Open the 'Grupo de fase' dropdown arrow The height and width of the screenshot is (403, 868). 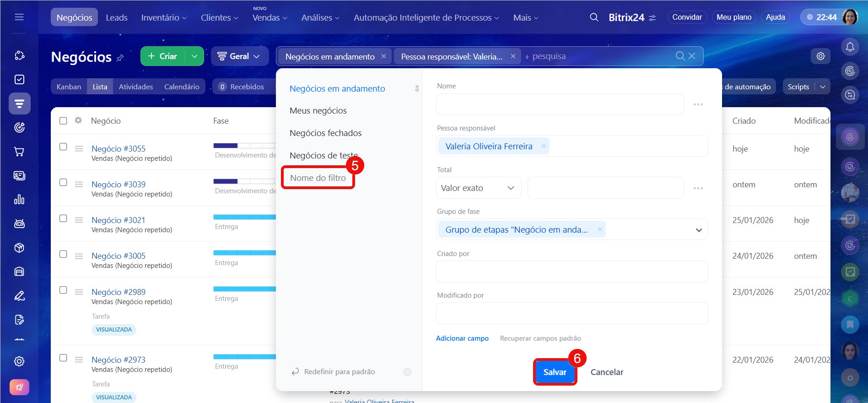699,230
